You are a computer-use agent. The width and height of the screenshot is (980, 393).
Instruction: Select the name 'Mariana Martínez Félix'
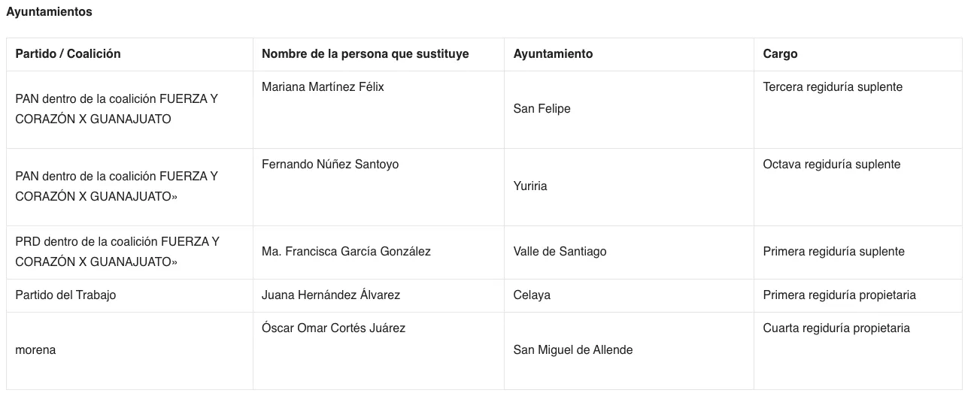[x=323, y=87]
